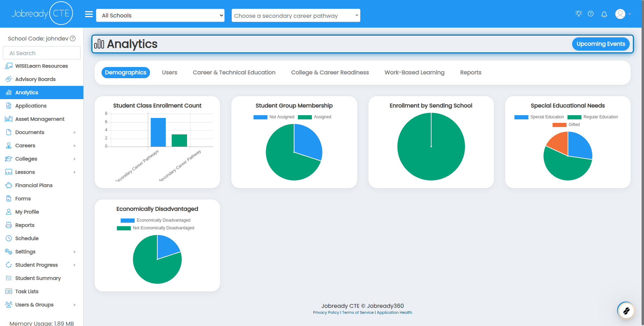Click the Upcoming Events button
644x326 pixels.
(x=601, y=44)
